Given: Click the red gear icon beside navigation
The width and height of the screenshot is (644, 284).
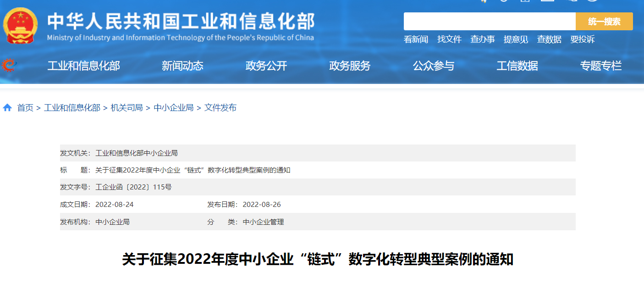Looking at the screenshot, I should [8, 66].
